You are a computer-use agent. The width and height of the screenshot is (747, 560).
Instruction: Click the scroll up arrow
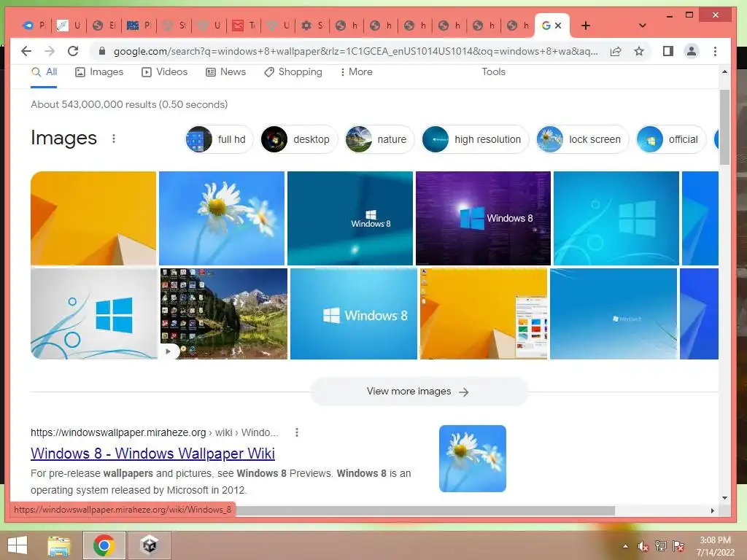(x=724, y=72)
